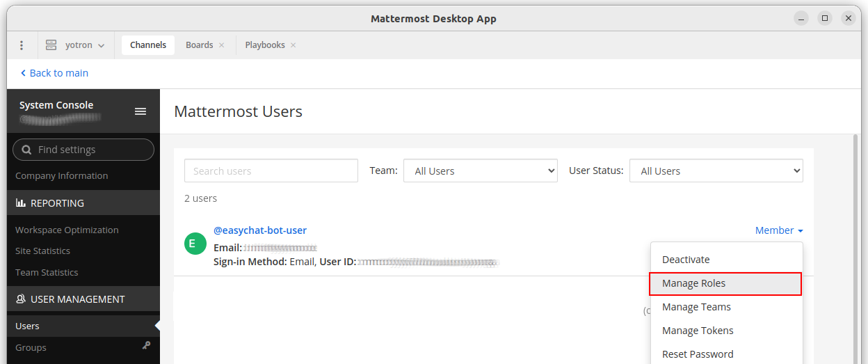Switch to the Channels tab

point(148,45)
